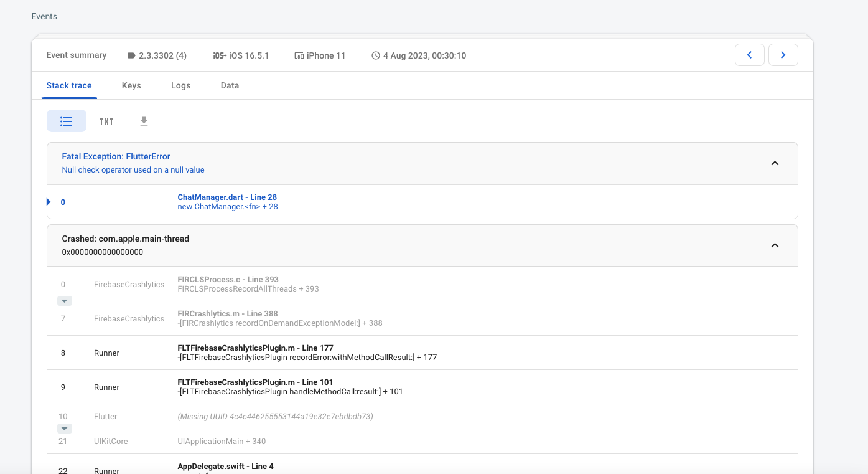The height and width of the screenshot is (474, 868).
Task: Go to the next event with right arrow
Action: tap(783, 55)
